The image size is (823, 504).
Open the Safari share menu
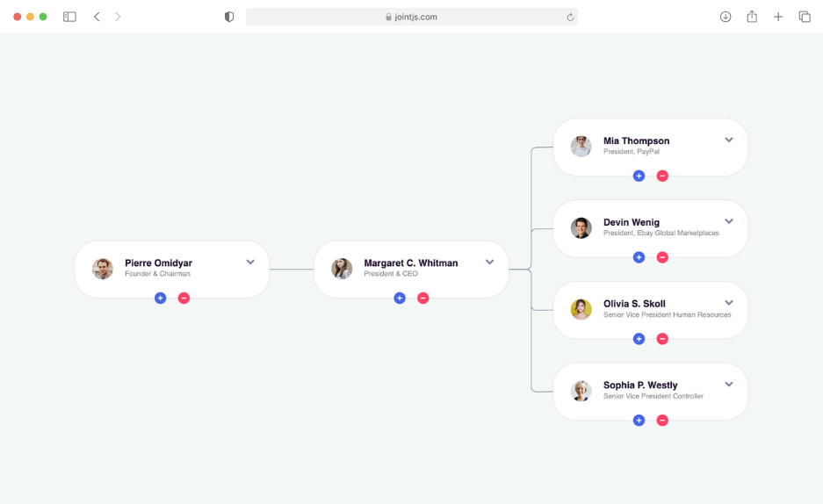(752, 17)
